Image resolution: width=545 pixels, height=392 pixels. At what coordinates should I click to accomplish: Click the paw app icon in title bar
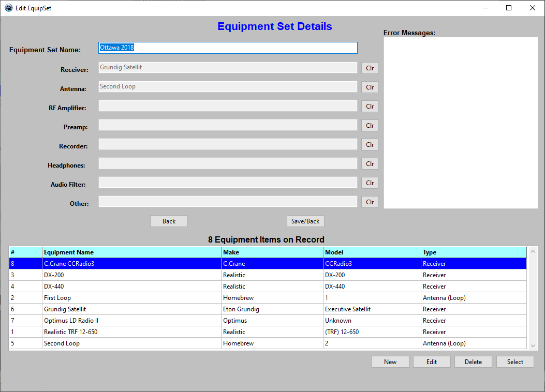pos(8,8)
